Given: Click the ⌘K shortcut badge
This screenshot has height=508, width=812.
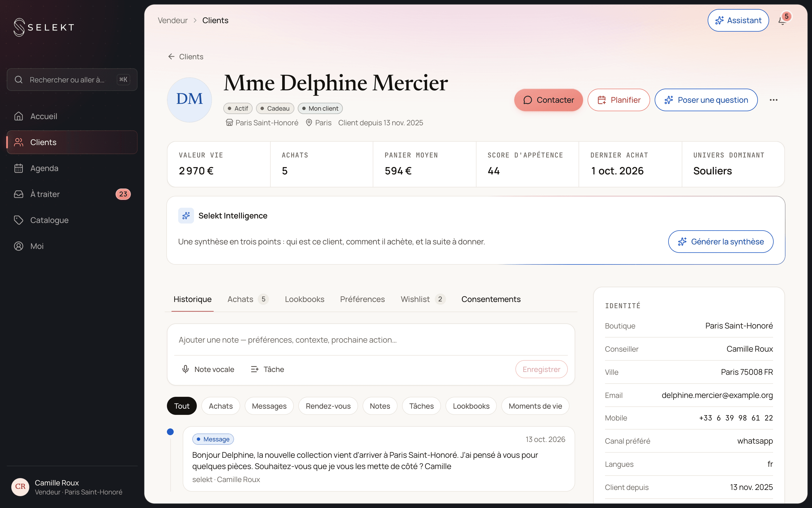Looking at the screenshot, I should [123, 80].
